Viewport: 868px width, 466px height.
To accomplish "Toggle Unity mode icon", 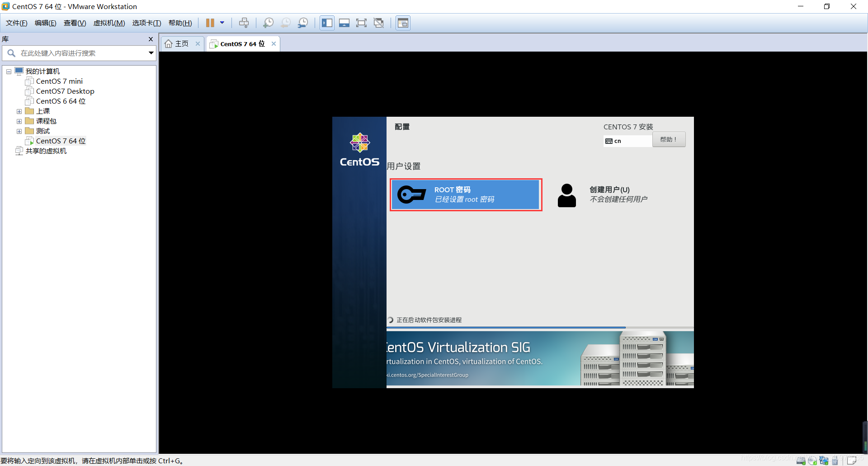I will pos(379,23).
